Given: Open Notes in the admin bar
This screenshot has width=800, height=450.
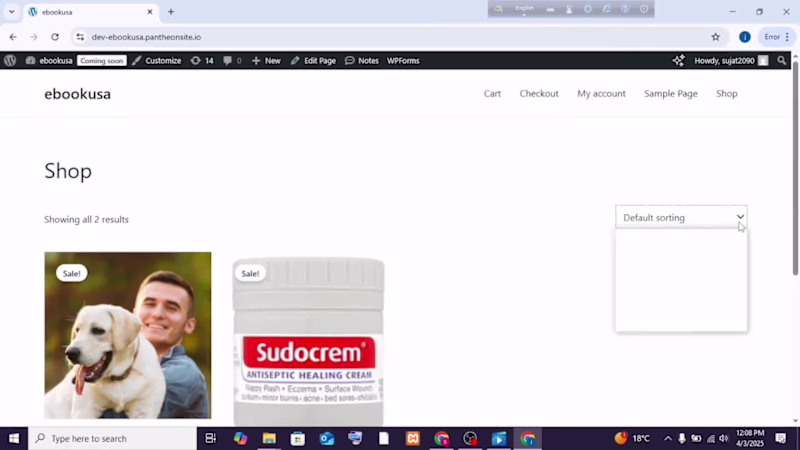Looking at the screenshot, I should 362,60.
